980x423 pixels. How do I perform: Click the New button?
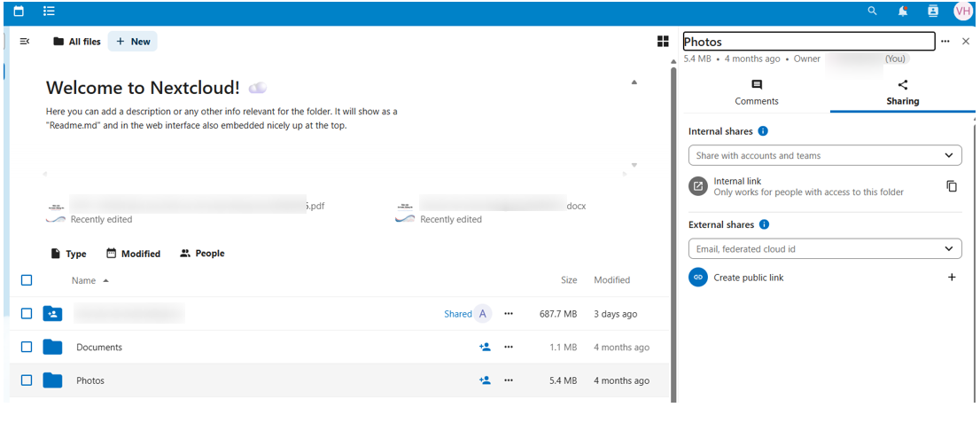[133, 42]
